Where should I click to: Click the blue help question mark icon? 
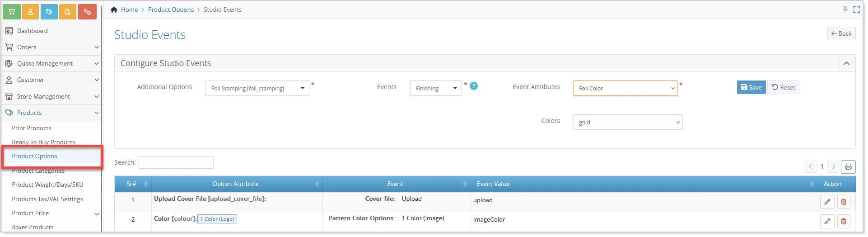pyautogui.click(x=474, y=86)
